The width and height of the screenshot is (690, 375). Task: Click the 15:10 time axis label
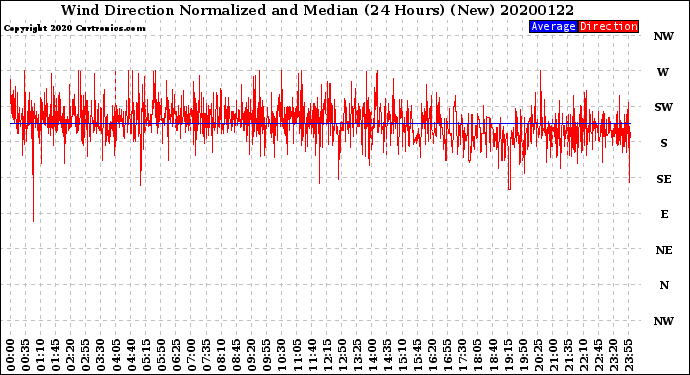(402, 355)
